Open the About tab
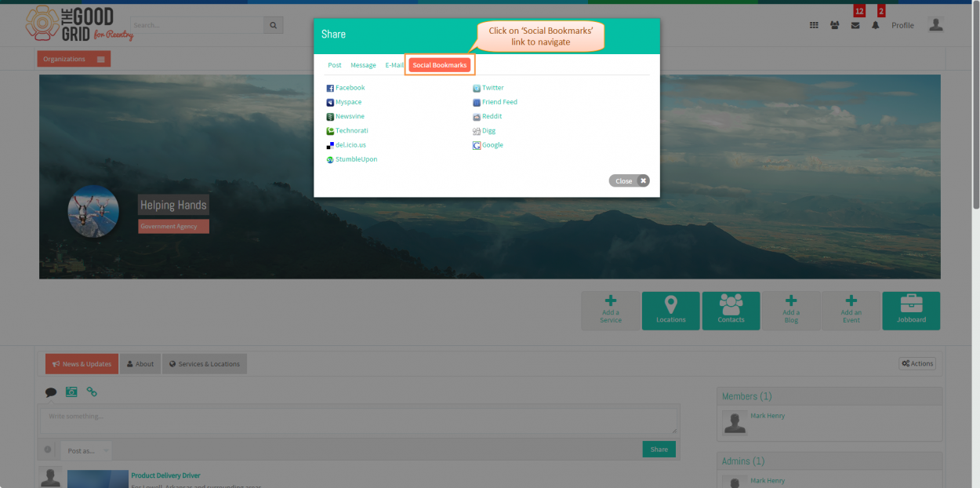Screen dimensions: 980x488 tap(140, 364)
